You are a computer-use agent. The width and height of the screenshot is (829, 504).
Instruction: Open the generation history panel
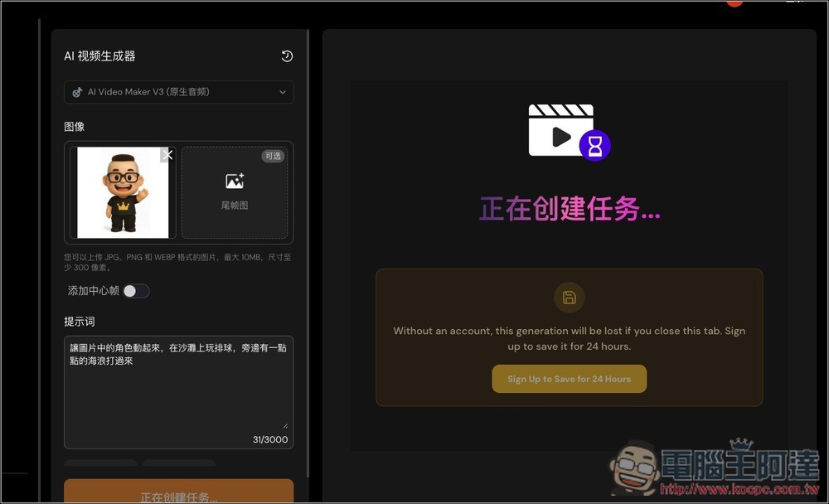point(287,56)
